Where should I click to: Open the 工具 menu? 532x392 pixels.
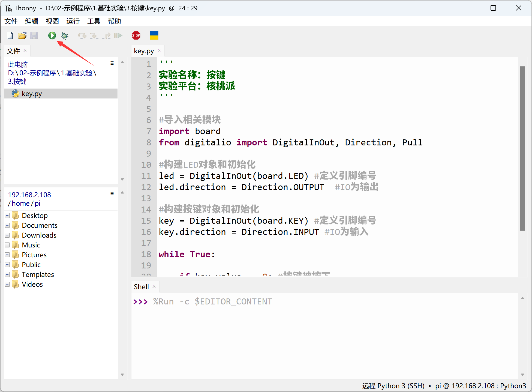click(x=94, y=21)
